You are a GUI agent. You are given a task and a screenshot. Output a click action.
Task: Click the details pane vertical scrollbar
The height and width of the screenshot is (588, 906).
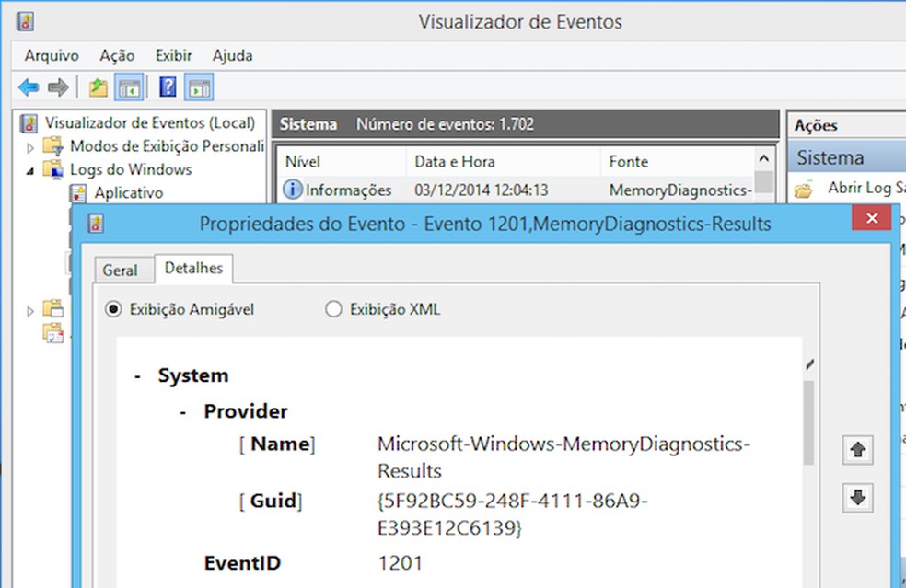pyautogui.click(x=808, y=423)
